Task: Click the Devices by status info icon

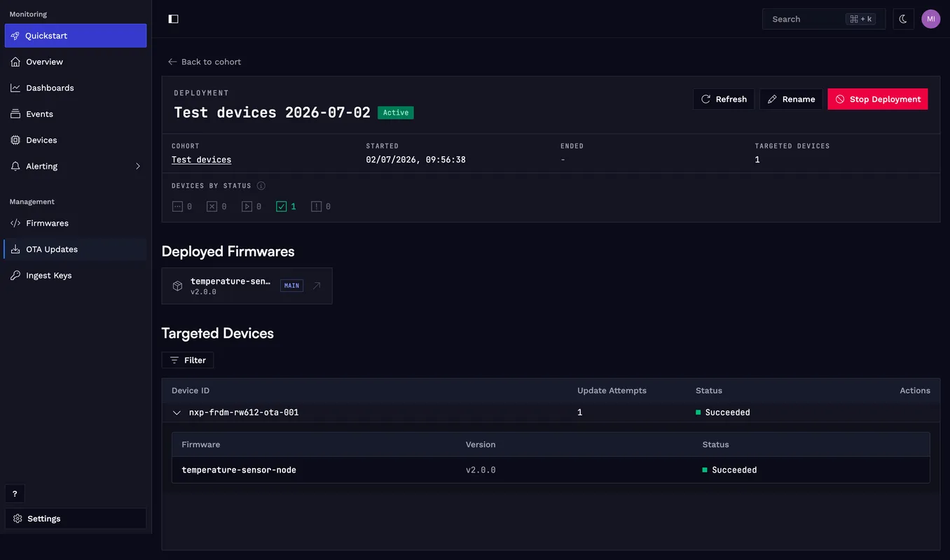Action: coord(261,185)
